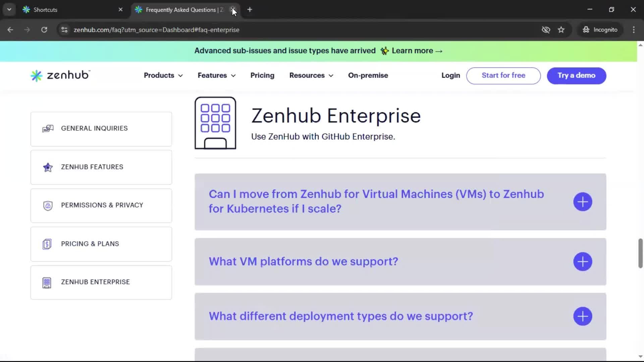Click the page's vertical scrollbar thumb
Viewport: 644px width, 362px height.
pos(640,253)
